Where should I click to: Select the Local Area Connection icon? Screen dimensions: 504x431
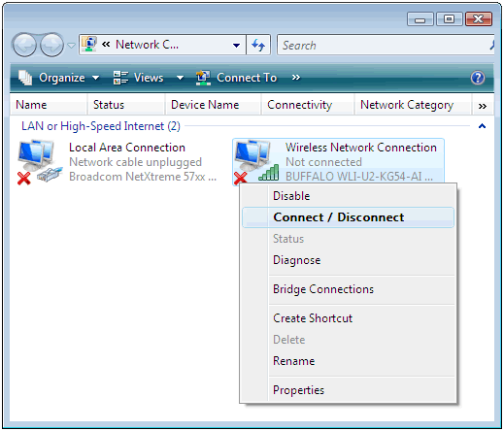point(39,161)
